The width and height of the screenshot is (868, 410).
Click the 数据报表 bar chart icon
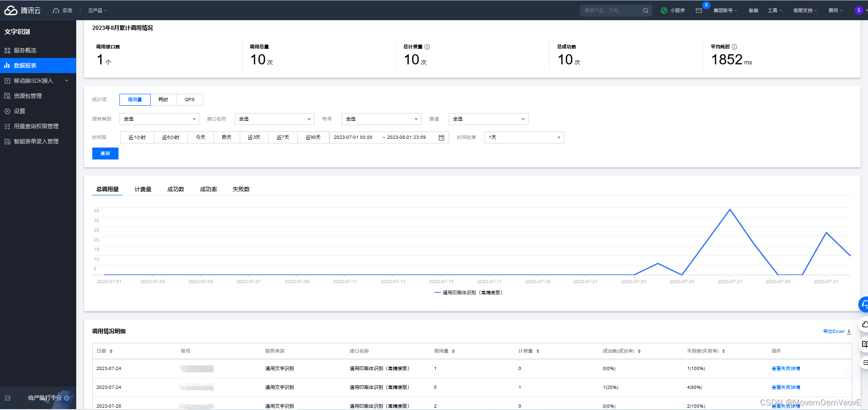coord(7,65)
